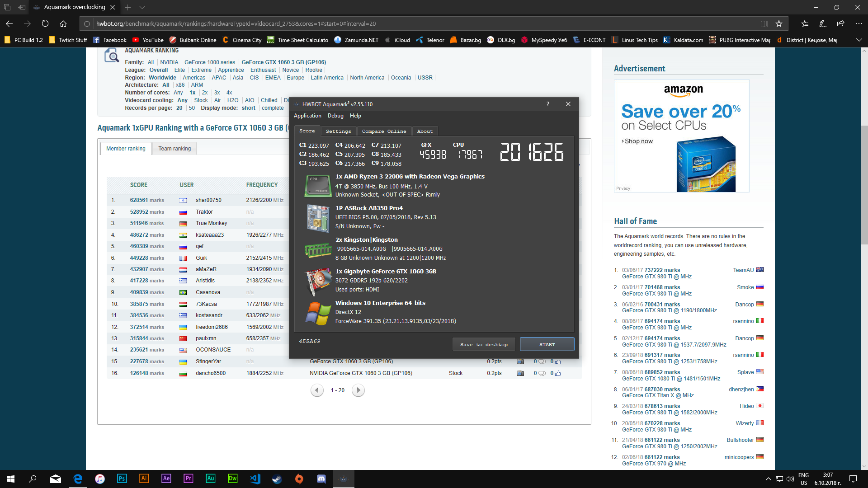Screen dimensions: 868x488
Task: Switch display mode to complete
Action: coord(273,108)
